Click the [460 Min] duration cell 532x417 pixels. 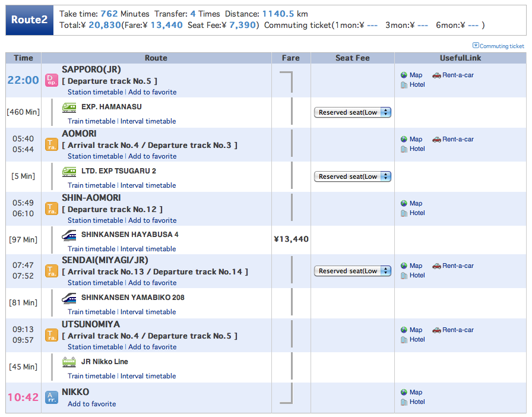[x=23, y=112]
